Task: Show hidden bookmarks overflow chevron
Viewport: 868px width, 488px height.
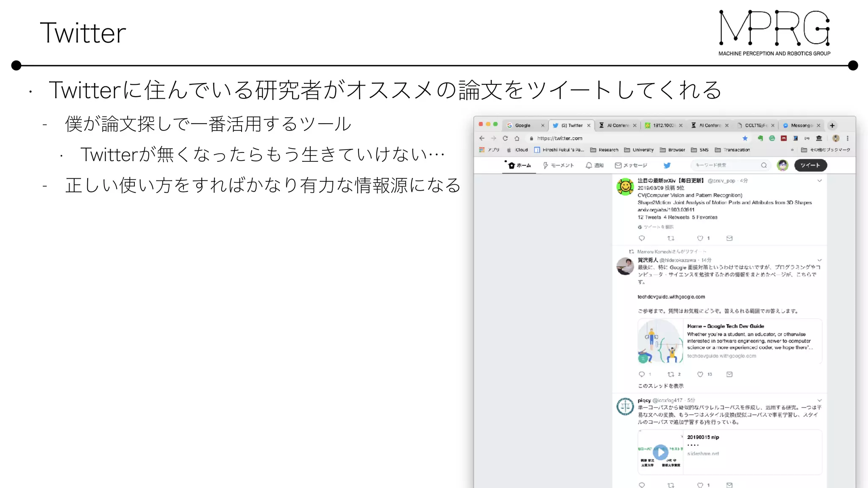Action: pyautogui.click(x=792, y=150)
